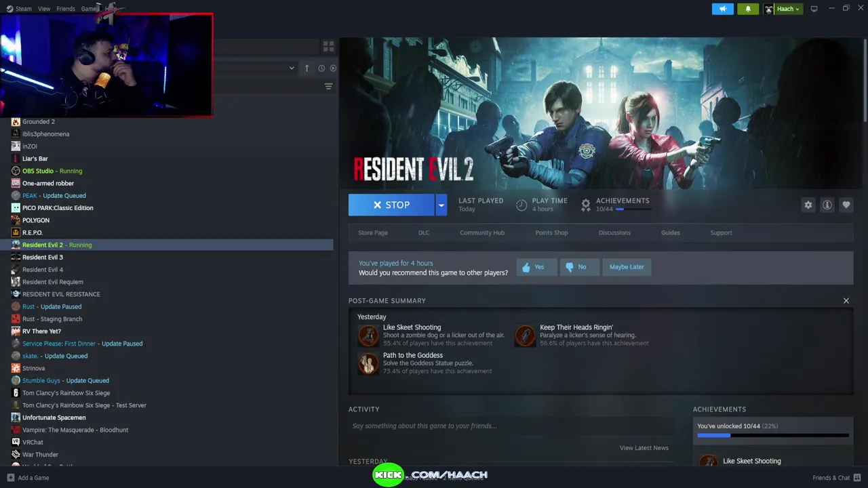Select R.E.P.O. icon in library
The width and height of the screenshot is (868, 488).
click(x=16, y=232)
